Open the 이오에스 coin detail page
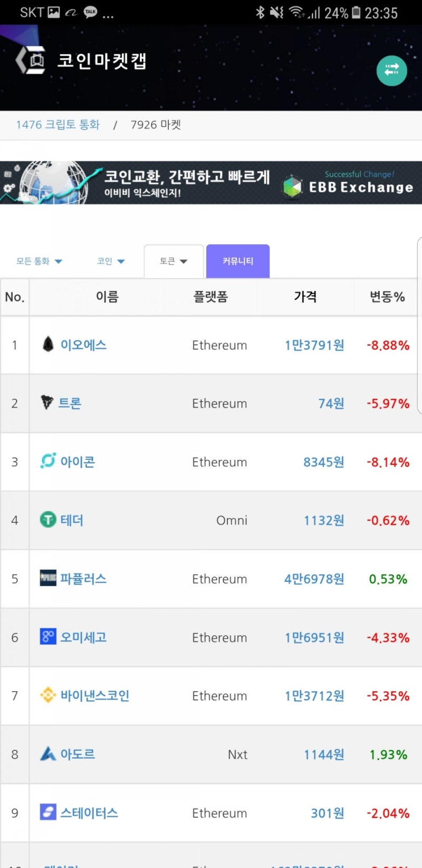 point(84,345)
